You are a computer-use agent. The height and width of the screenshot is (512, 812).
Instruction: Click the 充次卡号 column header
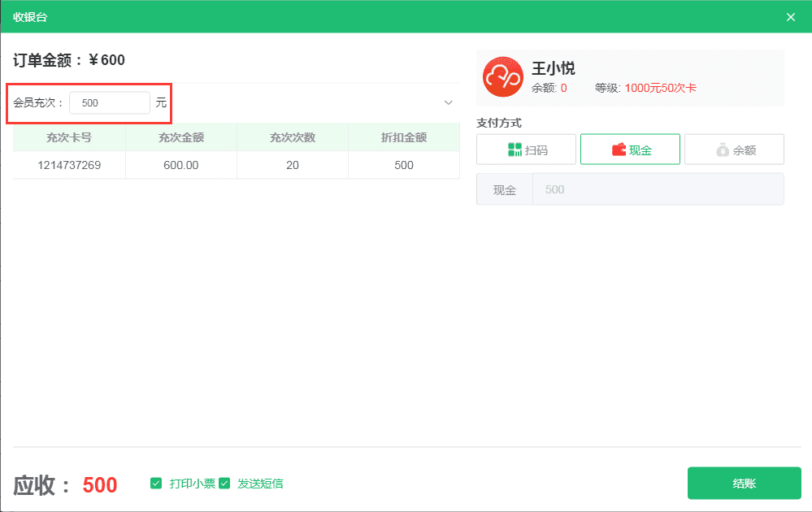(69, 137)
